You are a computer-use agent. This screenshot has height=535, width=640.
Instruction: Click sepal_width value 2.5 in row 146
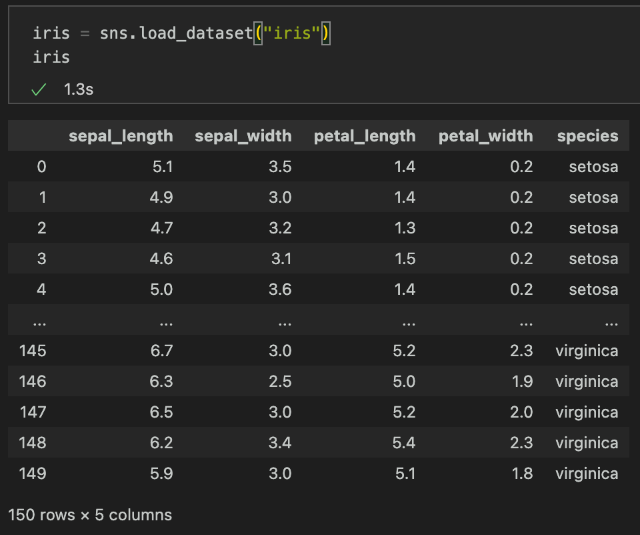[280, 382]
